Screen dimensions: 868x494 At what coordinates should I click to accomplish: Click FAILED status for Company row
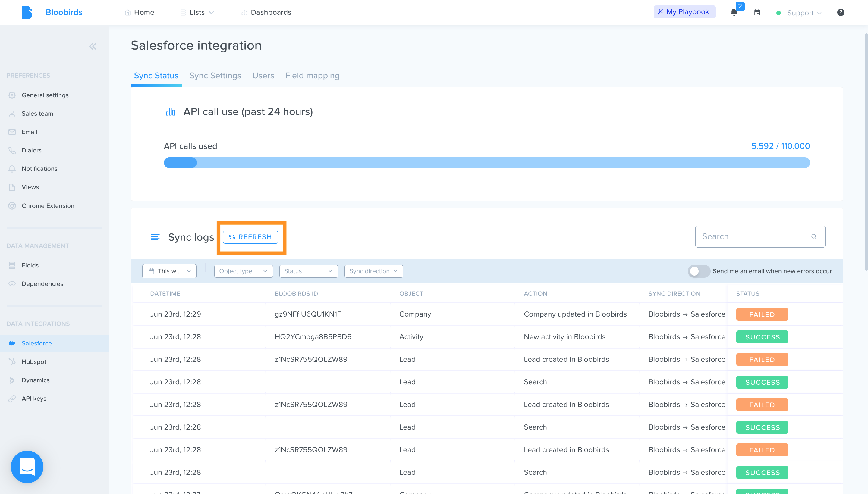pyautogui.click(x=762, y=314)
